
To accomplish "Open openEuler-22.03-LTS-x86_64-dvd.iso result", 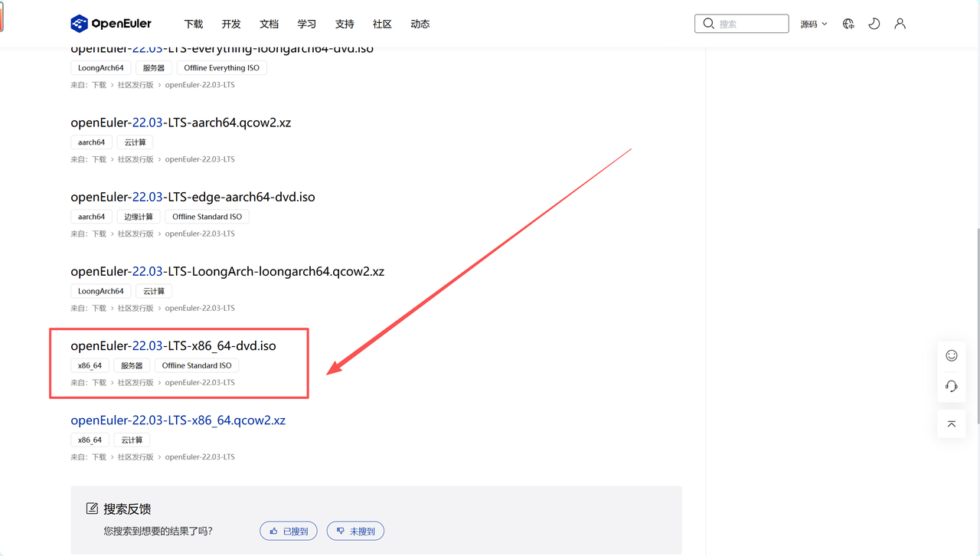I will click(173, 346).
